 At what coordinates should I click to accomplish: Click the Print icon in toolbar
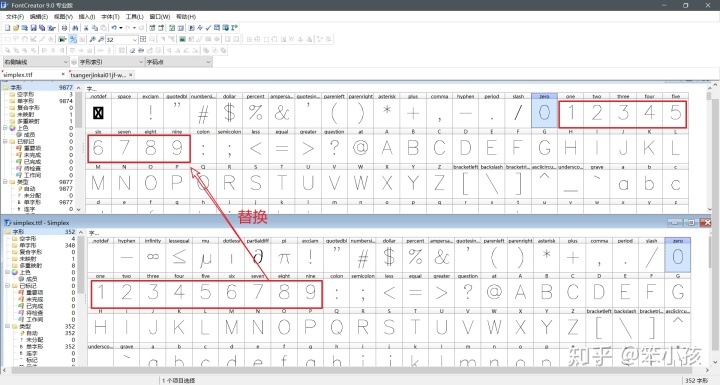click(64, 28)
